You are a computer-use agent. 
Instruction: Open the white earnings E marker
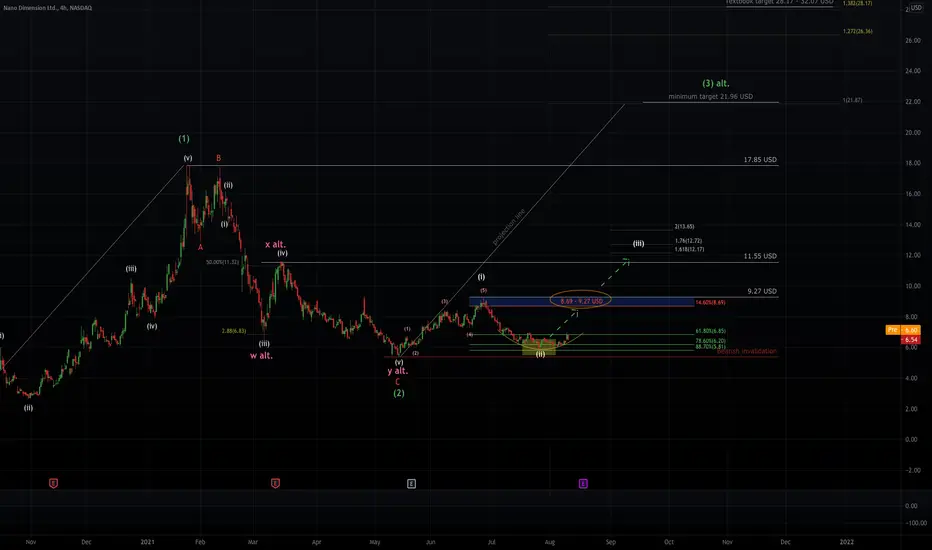[x=411, y=484]
